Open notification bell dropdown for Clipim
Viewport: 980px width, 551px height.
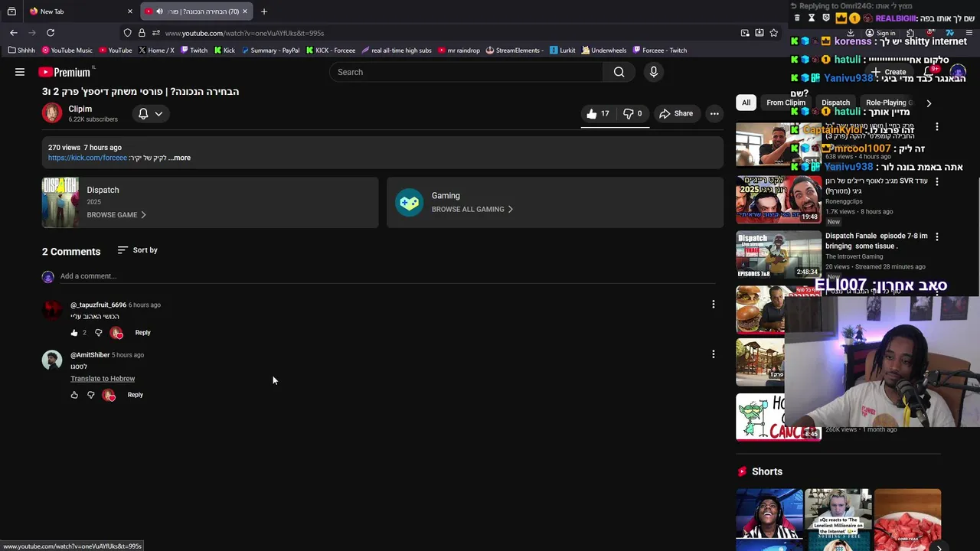coord(150,113)
